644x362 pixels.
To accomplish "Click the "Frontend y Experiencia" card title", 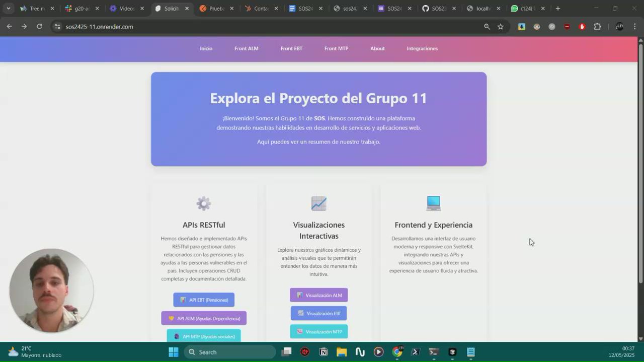I will coord(433,225).
